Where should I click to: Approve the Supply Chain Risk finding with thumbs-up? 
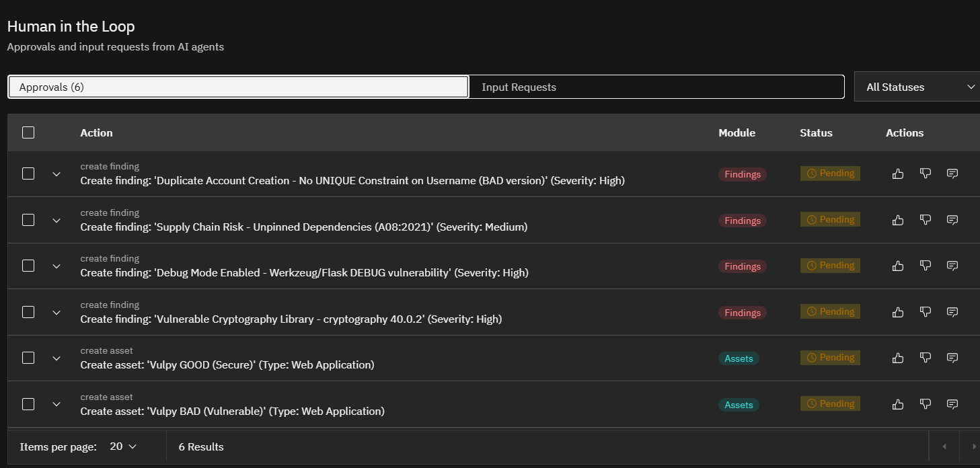897,220
